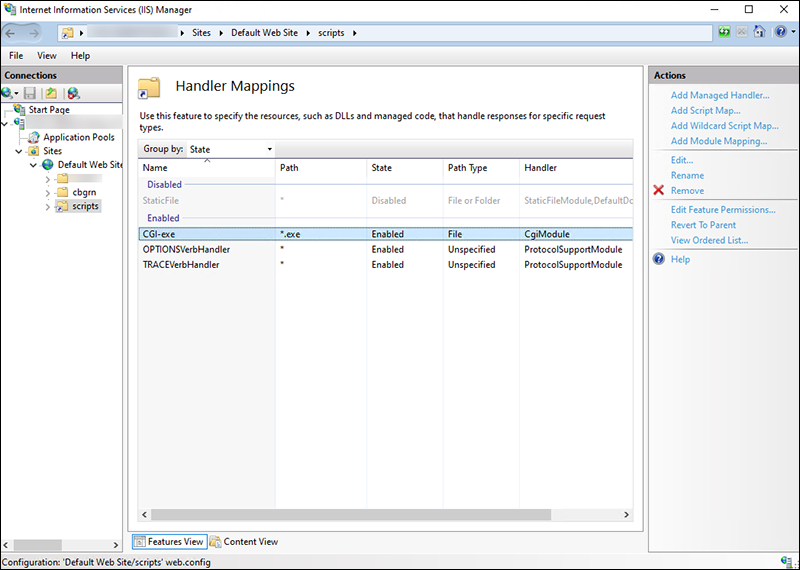Sort by the State column header

tap(405, 167)
